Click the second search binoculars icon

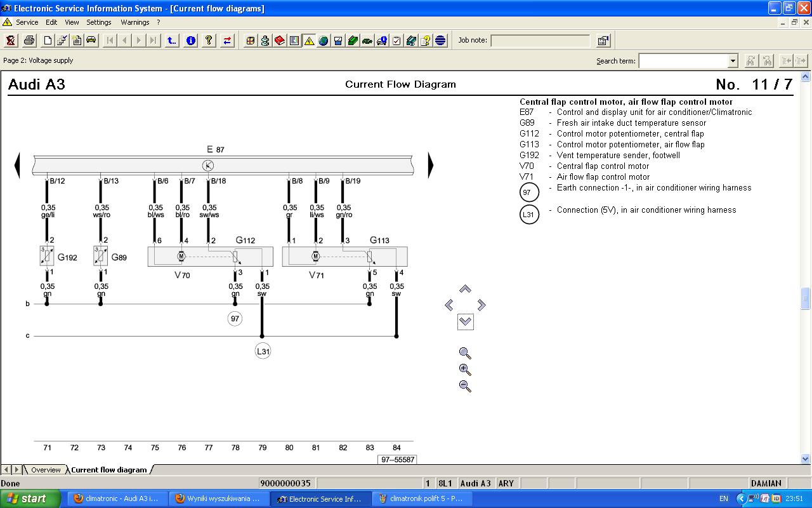click(x=767, y=61)
